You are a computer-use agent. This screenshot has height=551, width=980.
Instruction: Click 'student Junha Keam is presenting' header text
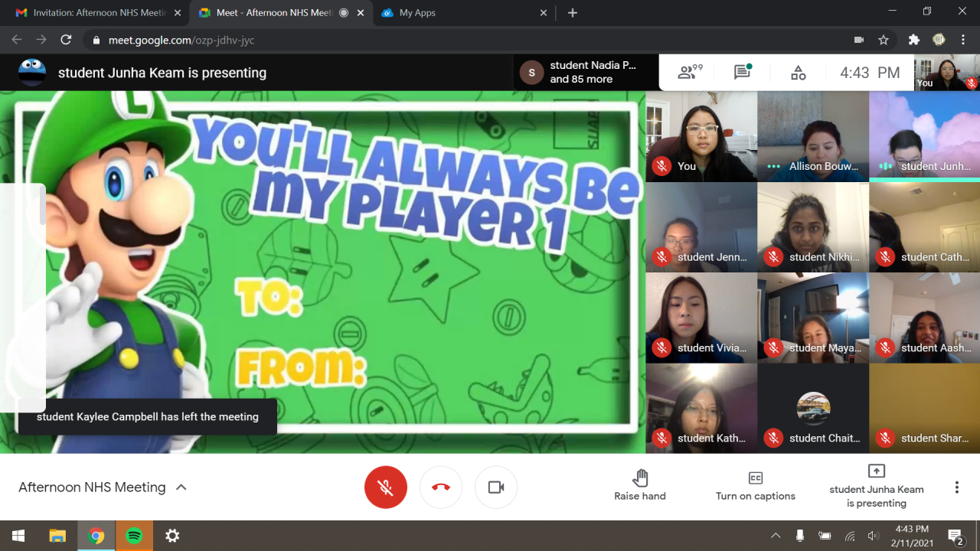162,73
